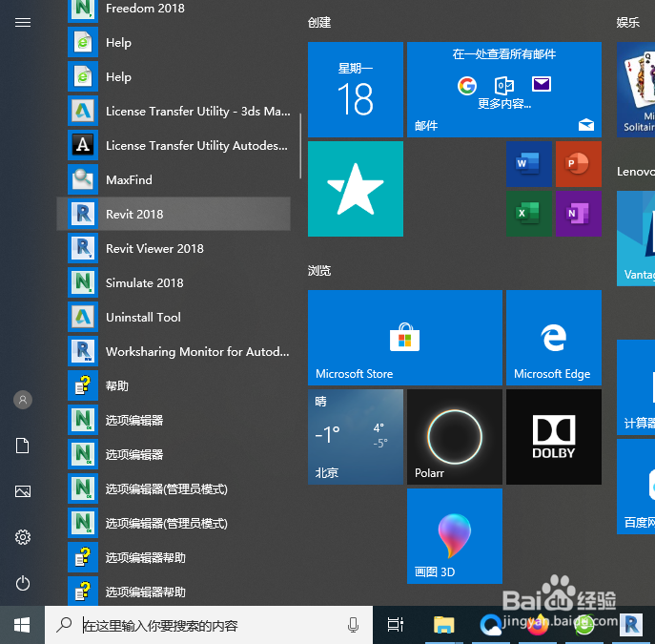The image size is (655, 644).
Task: Click the Power icon in Start sidebar
Action: [23, 583]
